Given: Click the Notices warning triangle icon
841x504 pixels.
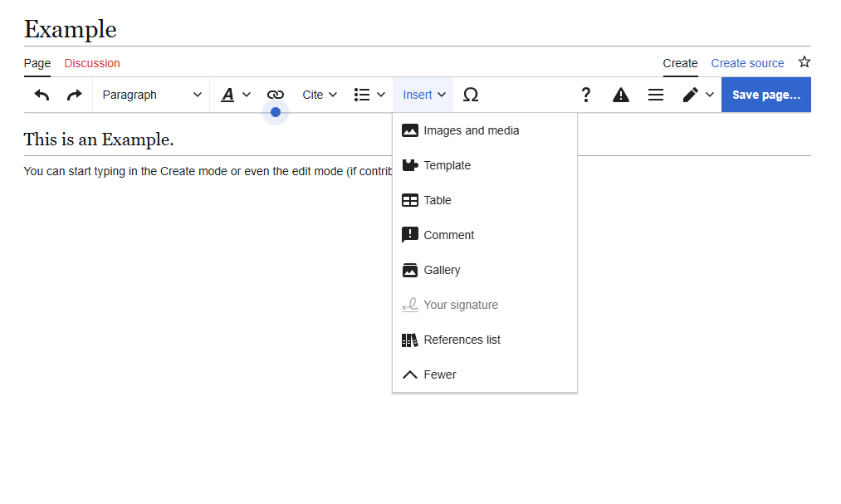Looking at the screenshot, I should click(x=621, y=95).
